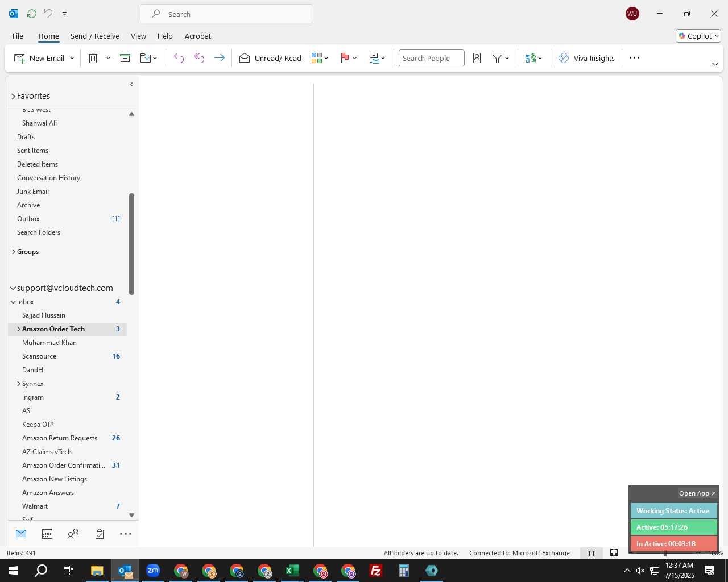728x582 pixels.
Task: Select the Scansource folder
Action: pos(39,356)
